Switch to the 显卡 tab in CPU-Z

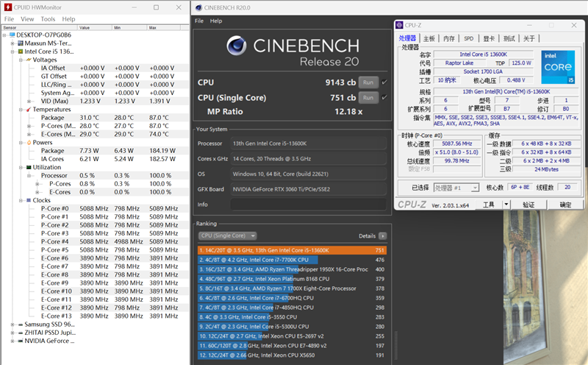489,38
